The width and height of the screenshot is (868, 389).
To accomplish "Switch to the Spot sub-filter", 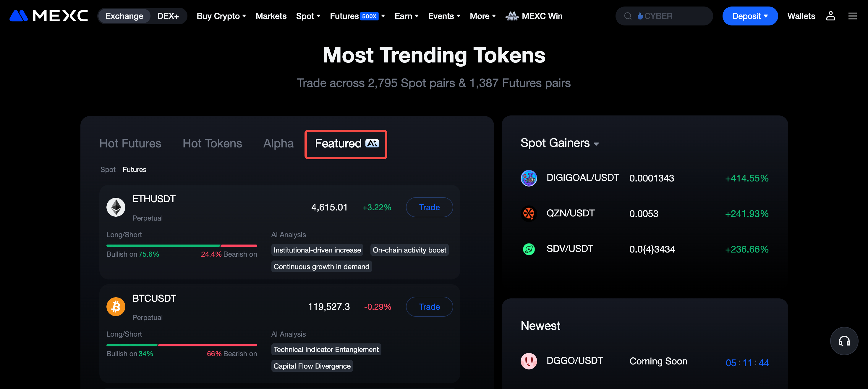I will (x=108, y=169).
